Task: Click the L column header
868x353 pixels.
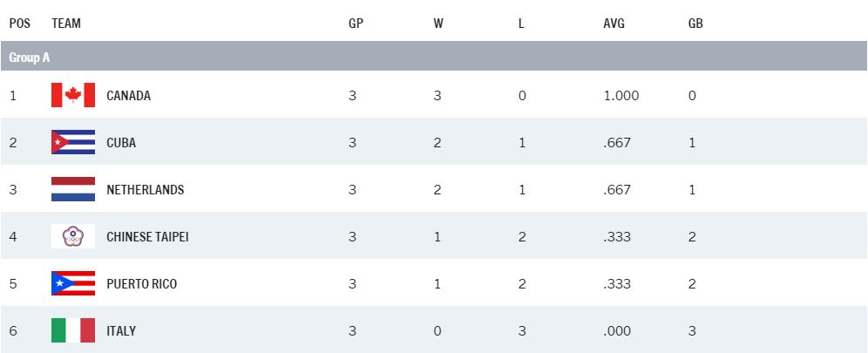Action: pyautogui.click(x=521, y=24)
